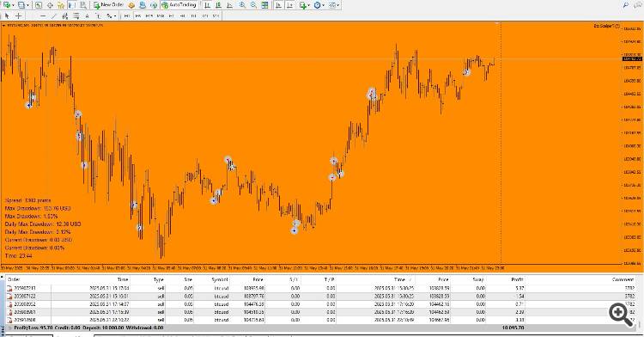Select order row with open price 104510.55
The image size is (644, 337).
coord(321,312)
